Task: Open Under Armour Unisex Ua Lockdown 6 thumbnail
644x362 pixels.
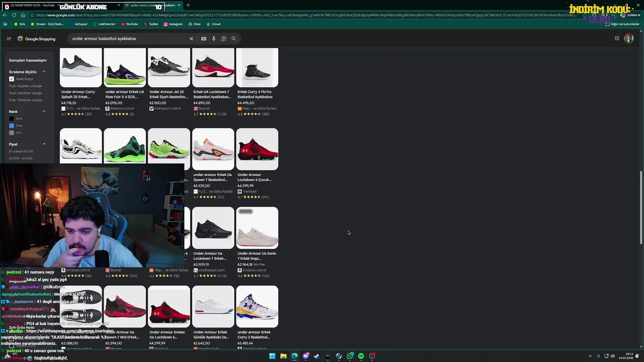Action: [x=169, y=307]
